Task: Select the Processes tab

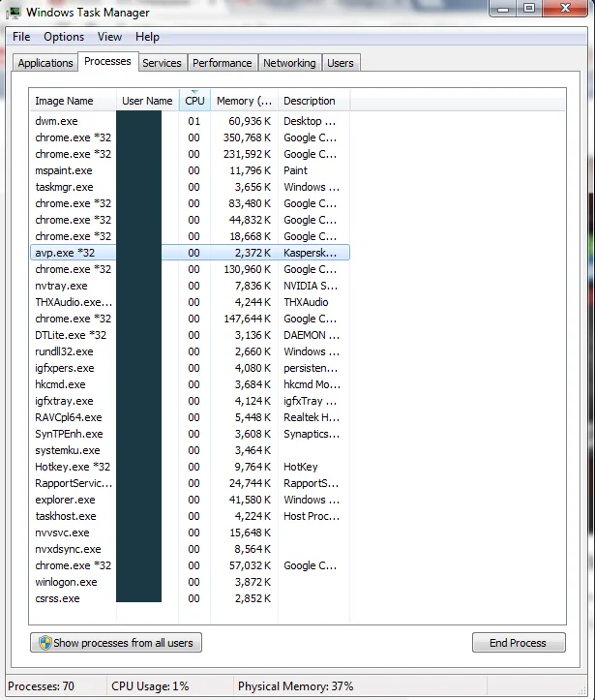Action: 107,61
